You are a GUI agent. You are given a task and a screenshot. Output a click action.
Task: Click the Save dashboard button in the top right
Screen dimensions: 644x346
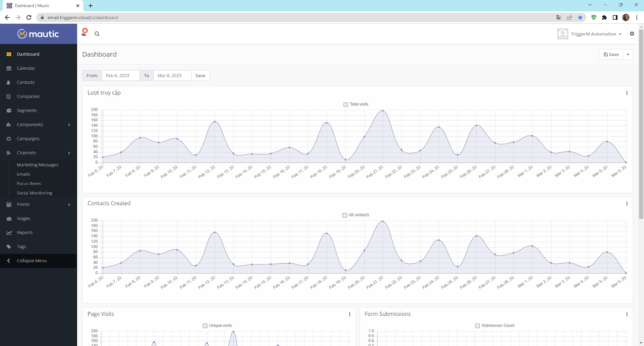tap(611, 54)
